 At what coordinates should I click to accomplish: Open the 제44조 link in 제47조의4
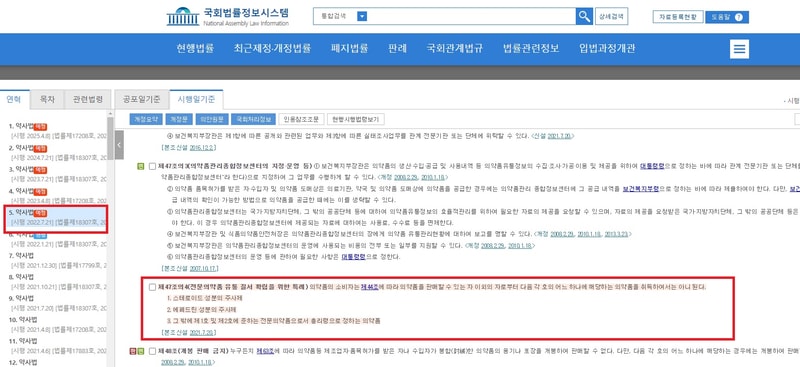click(x=369, y=287)
